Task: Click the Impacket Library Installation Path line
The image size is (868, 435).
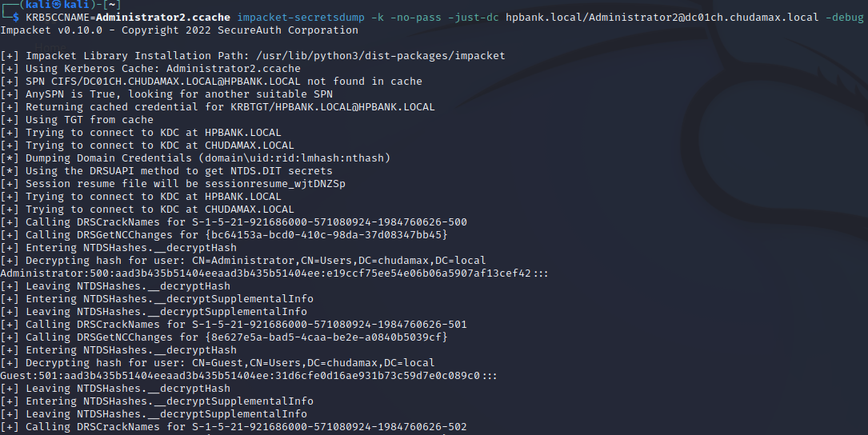Action: [253, 55]
